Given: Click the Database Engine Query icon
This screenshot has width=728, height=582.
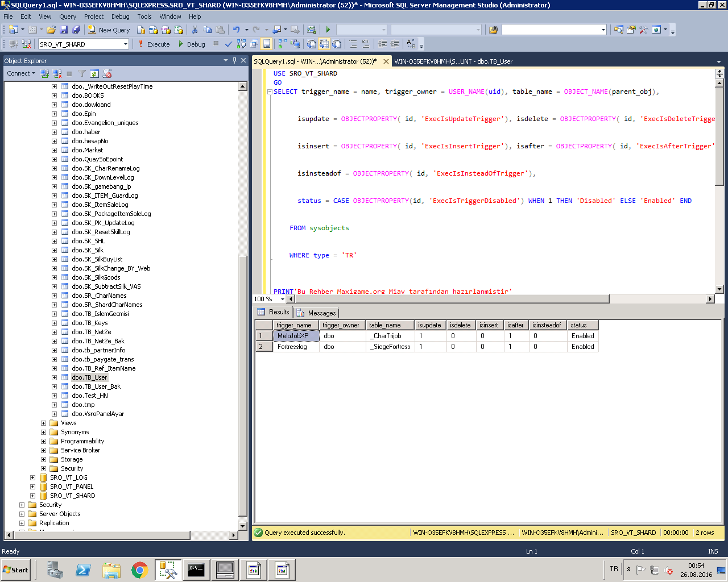Looking at the screenshot, I should tap(141, 30).
